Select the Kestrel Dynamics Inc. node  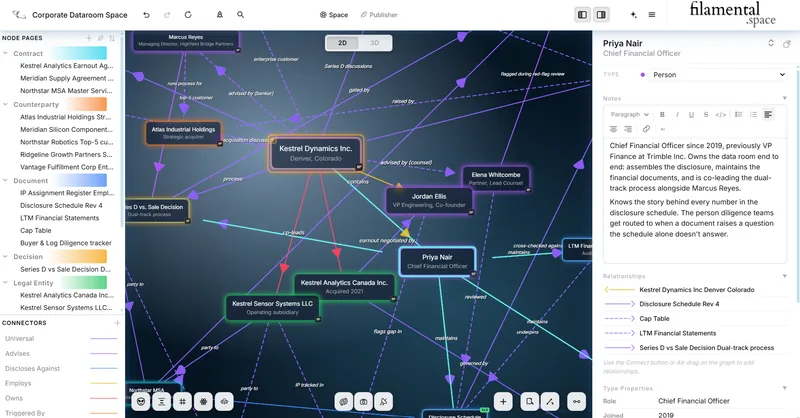(316, 153)
